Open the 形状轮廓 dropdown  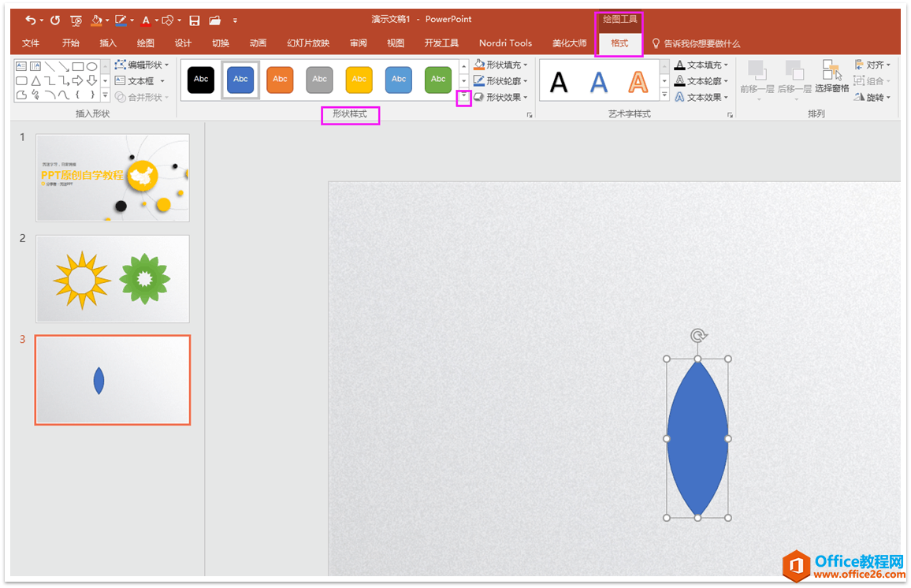point(500,80)
